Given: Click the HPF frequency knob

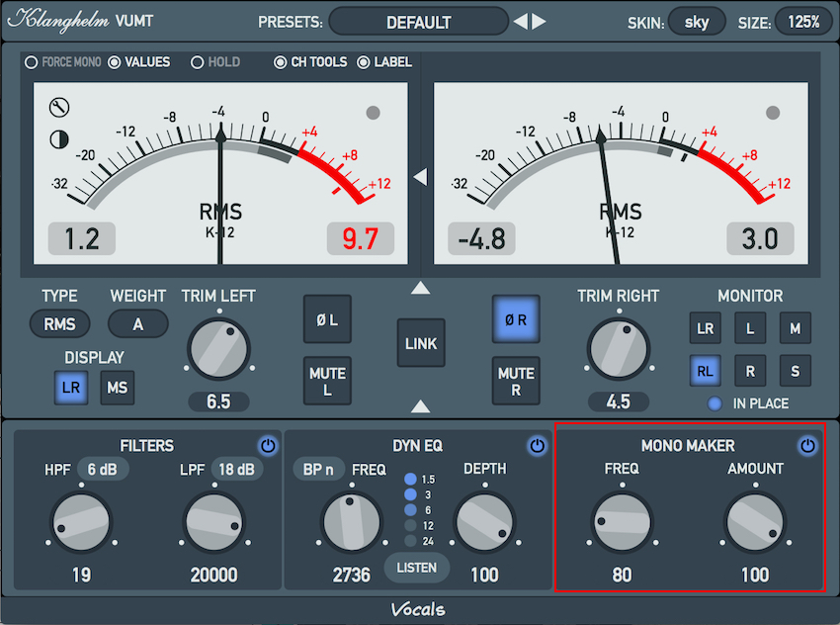Looking at the screenshot, I should [x=81, y=522].
